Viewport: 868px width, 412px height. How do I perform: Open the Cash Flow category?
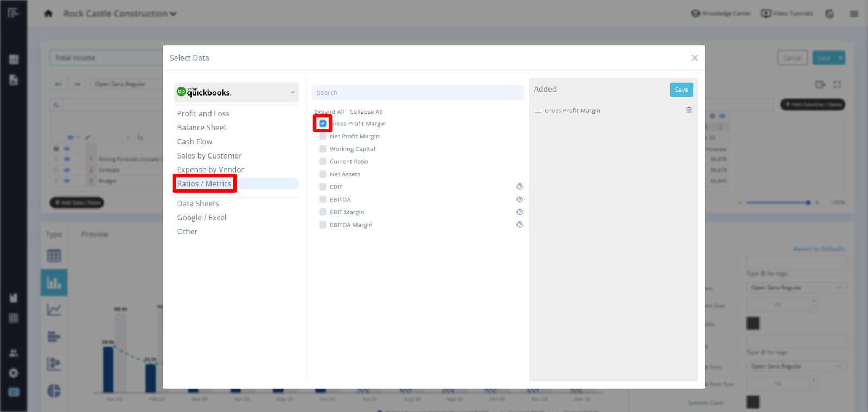pos(195,142)
